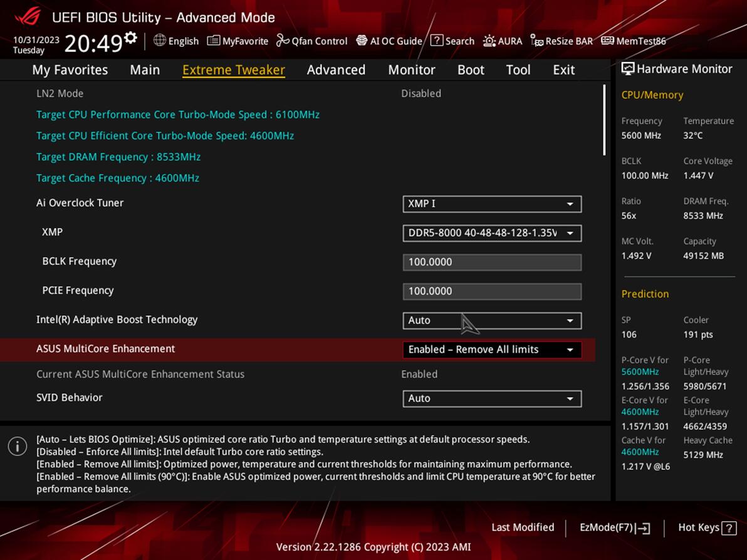The width and height of the screenshot is (747, 560).
Task: Click the BCLK Frequency input field
Action: 492,262
